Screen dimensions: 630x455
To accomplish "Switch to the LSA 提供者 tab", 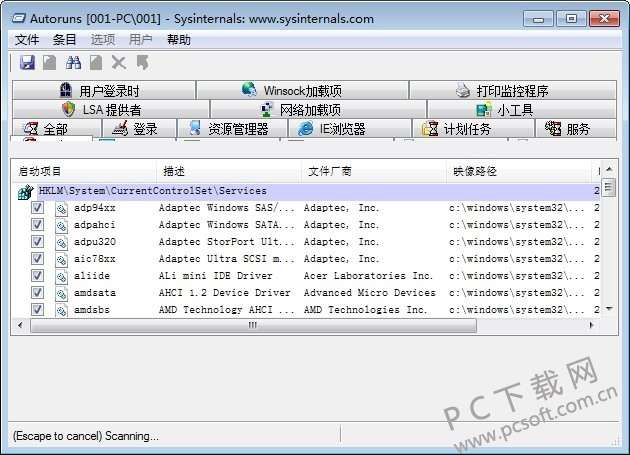I will (111, 109).
